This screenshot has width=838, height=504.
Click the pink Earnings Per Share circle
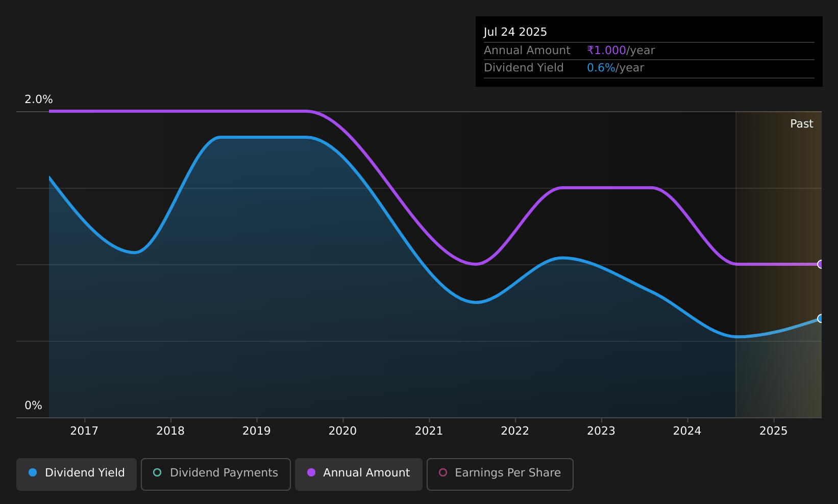click(443, 472)
